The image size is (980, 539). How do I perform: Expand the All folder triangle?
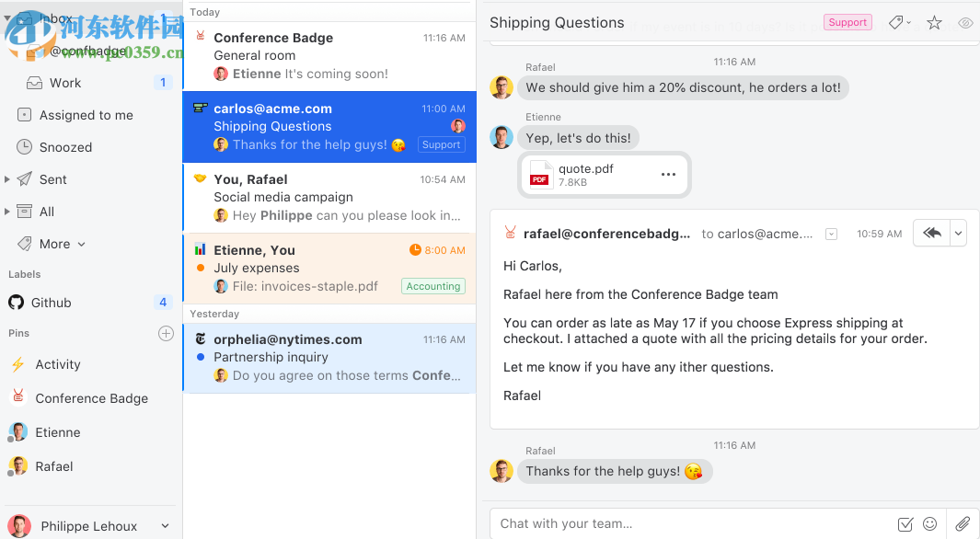click(7, 212)
